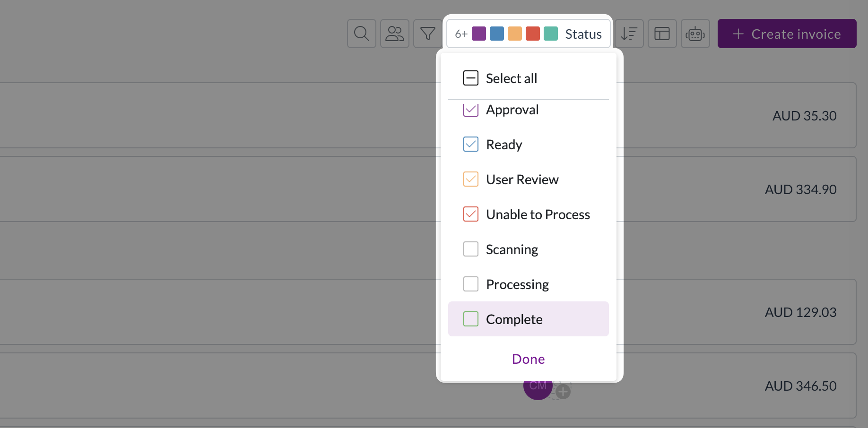Select the Complete option in list
The width and height of the screenshot is (868, 428).
529,319
